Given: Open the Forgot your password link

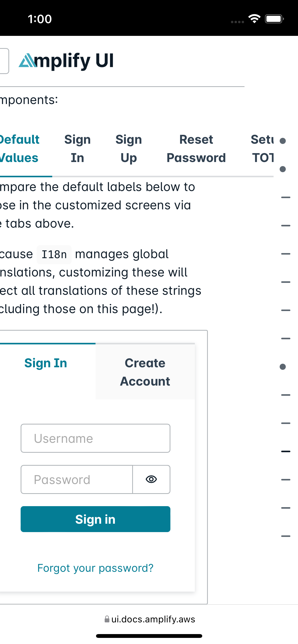Looking at the screenshot, I should (x=95, y=567).
